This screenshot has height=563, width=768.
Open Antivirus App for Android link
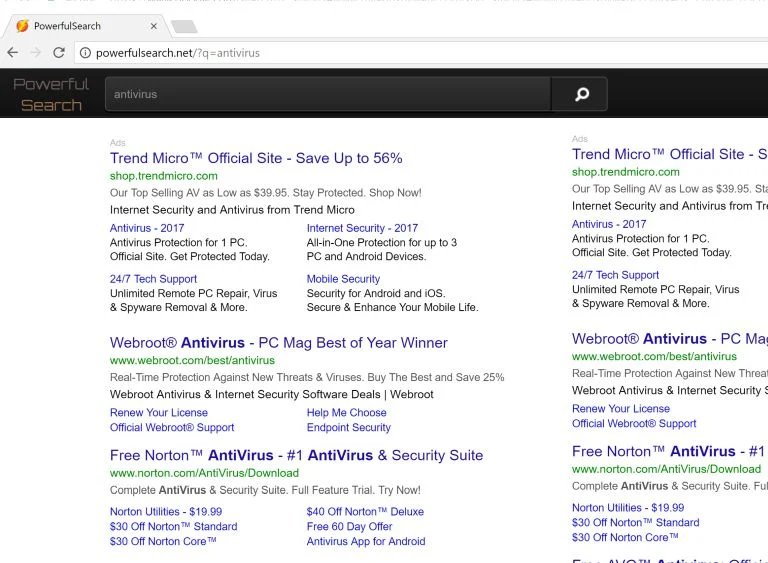click(366, 541)
